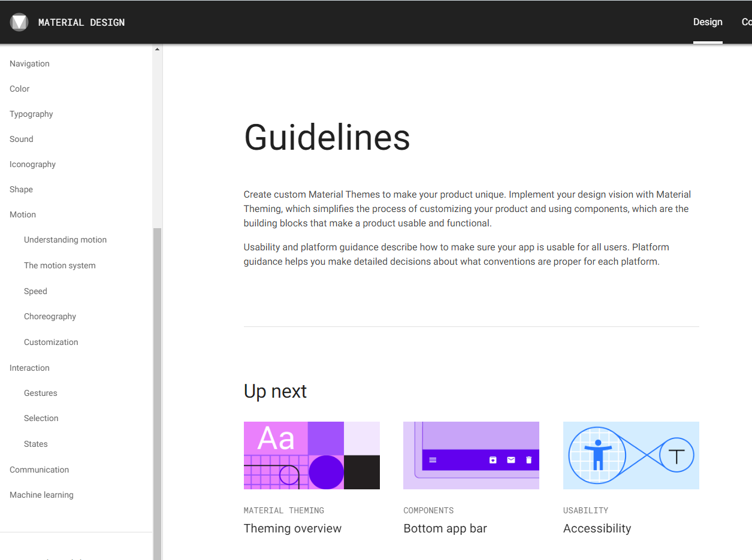Open Understanding motion page
The image size is (752, 560).
pyautogui.click(x=65, y=240)
